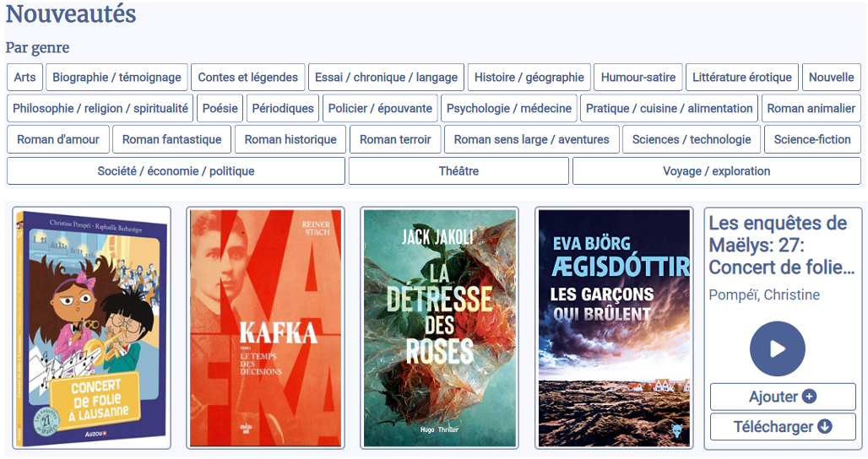Select the Biographie / témoignage genre
The height and width of the screenshot is (459, 868).
coord(117,77)
